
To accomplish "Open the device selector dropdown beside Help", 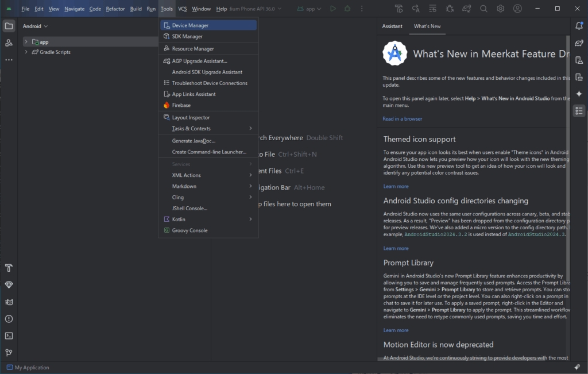I will pos(256,9).
